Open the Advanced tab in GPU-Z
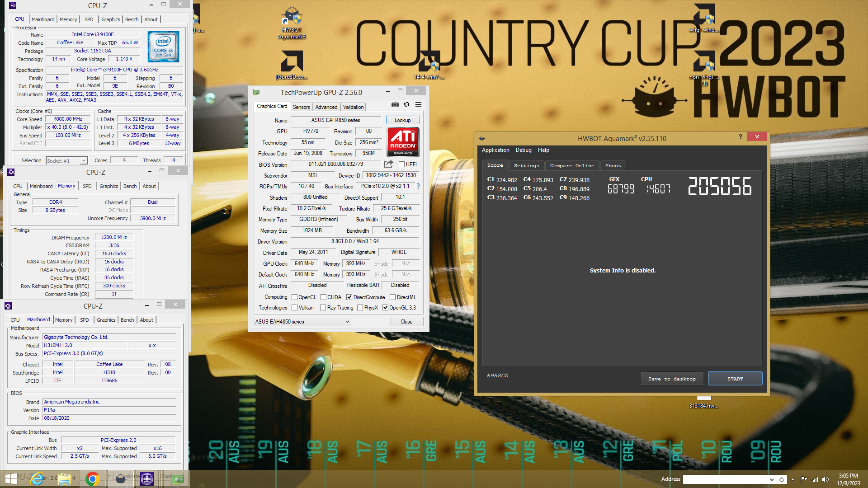Viewport: 868px width, 488px height. tap(326, 107)
